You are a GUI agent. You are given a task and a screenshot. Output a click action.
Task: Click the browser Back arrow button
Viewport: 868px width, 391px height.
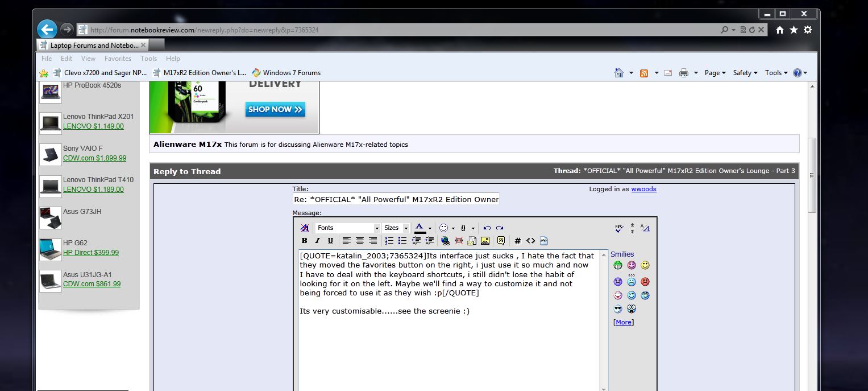(47, 29)
